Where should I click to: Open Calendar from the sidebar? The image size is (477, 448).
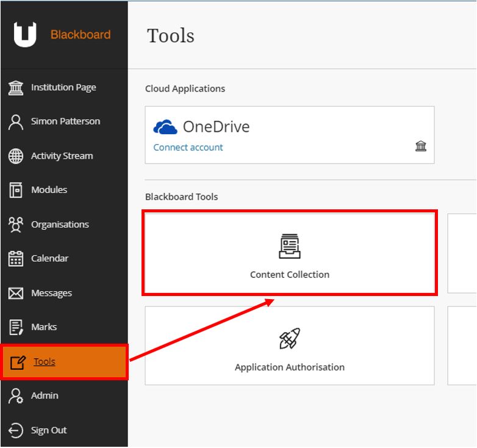click(64, 259)
